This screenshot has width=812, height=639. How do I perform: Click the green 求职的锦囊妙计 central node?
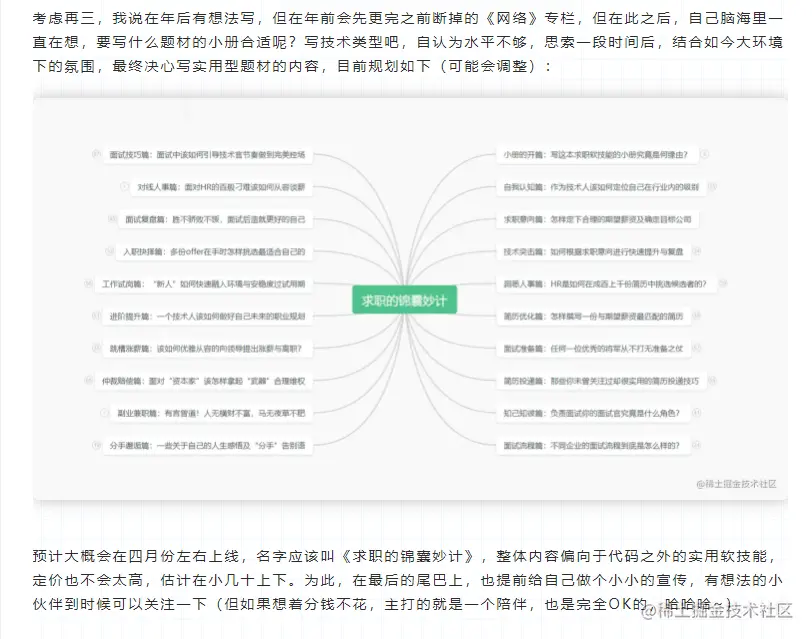click(404, 300)
